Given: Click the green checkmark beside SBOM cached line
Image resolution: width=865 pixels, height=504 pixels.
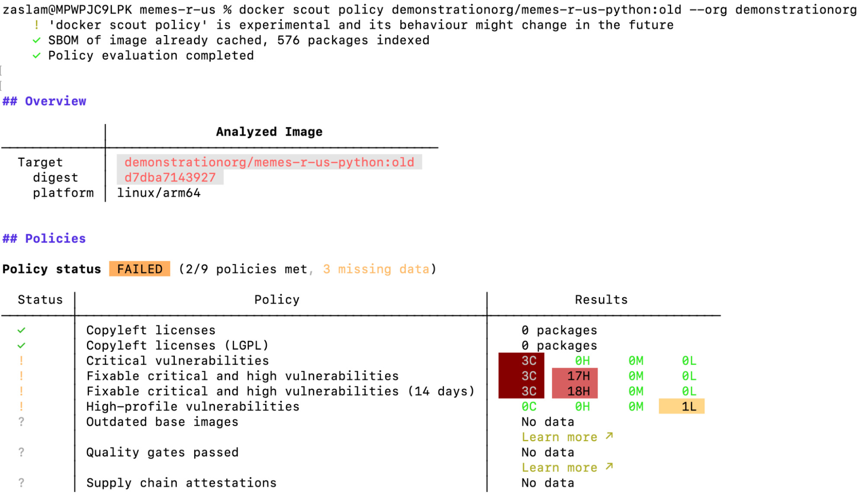Looking at the screenshot, I should click(37, 41).
